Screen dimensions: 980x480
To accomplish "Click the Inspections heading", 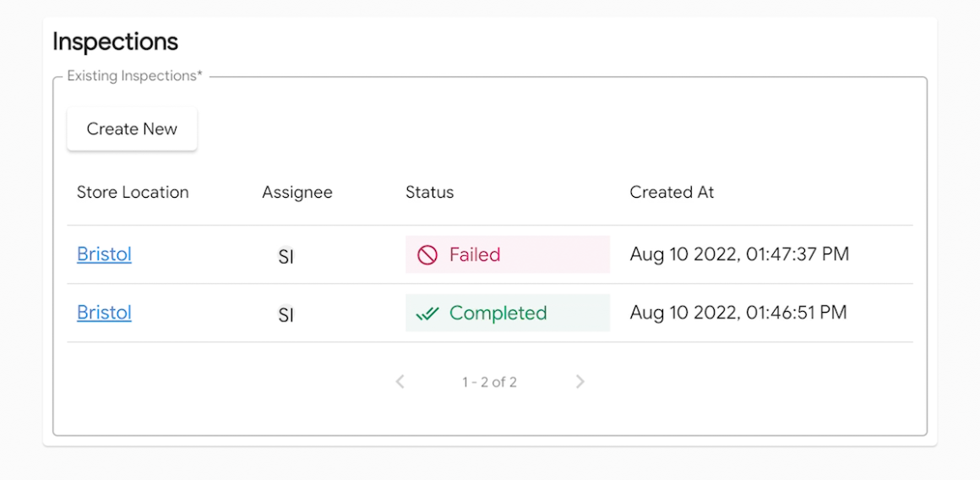I will coord(115,41).
